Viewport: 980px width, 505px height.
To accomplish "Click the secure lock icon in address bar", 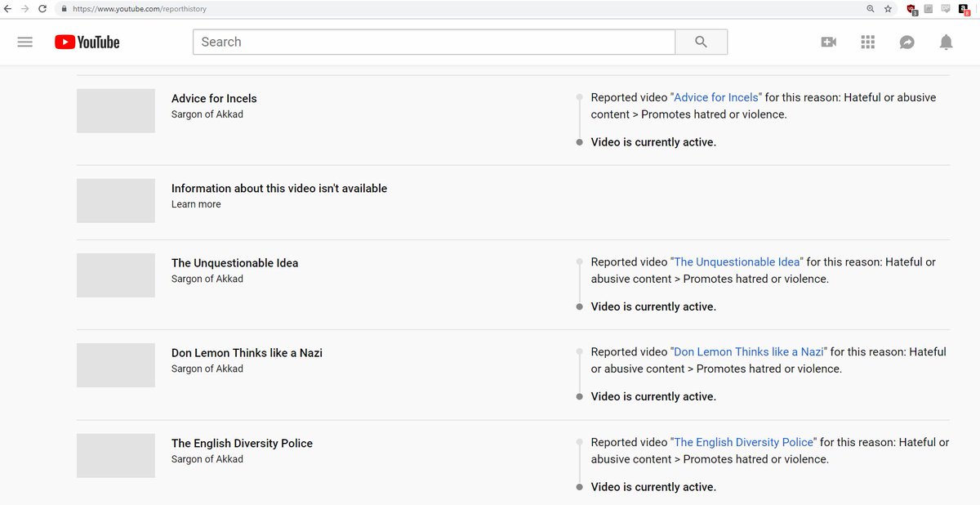I will 65,9.
